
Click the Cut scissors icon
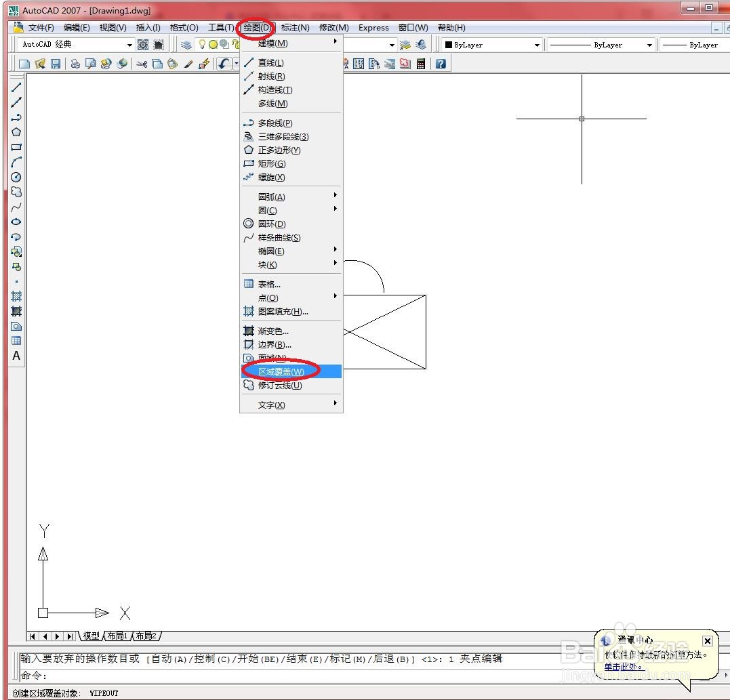tap(142, 64)
